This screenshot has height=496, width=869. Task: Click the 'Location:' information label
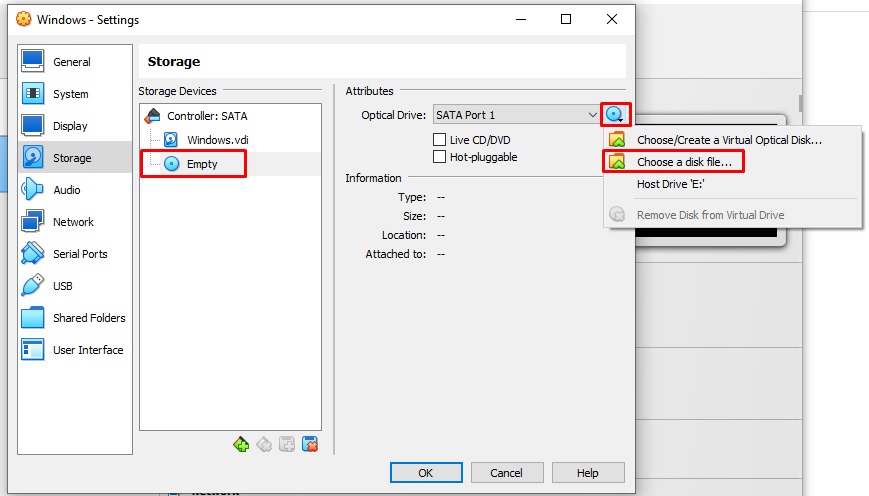[404, 235]
